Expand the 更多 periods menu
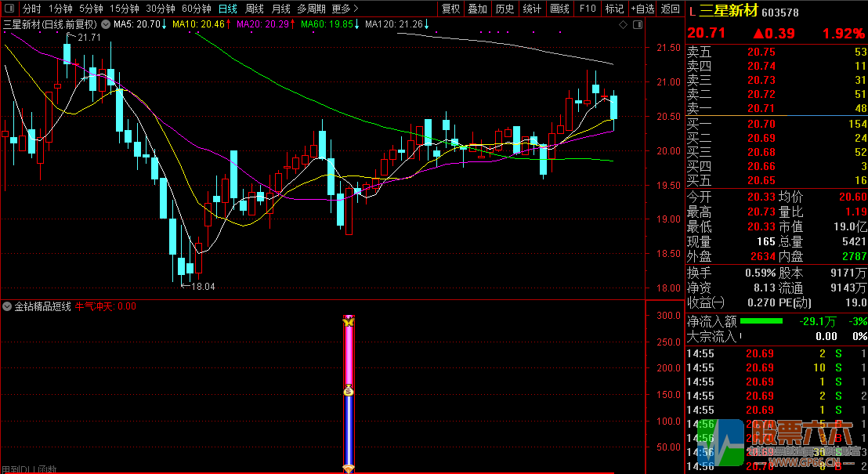This screenshot has width=868, height=474. (x=341, y=9)
